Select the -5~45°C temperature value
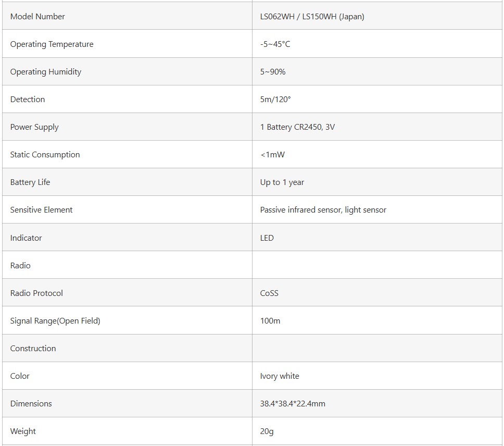This screenshot has height=446, width=504. point(275,44)
